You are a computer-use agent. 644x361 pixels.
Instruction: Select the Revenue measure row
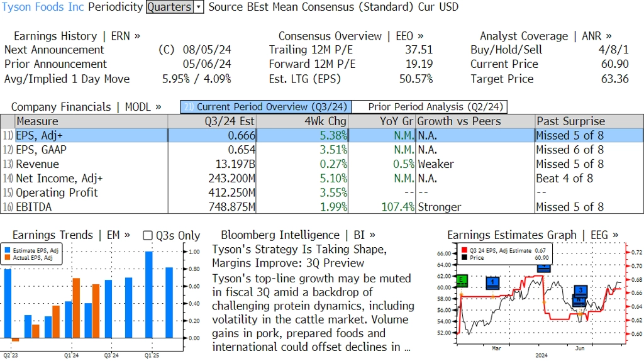pyautogui.click(x=322, y=164)
